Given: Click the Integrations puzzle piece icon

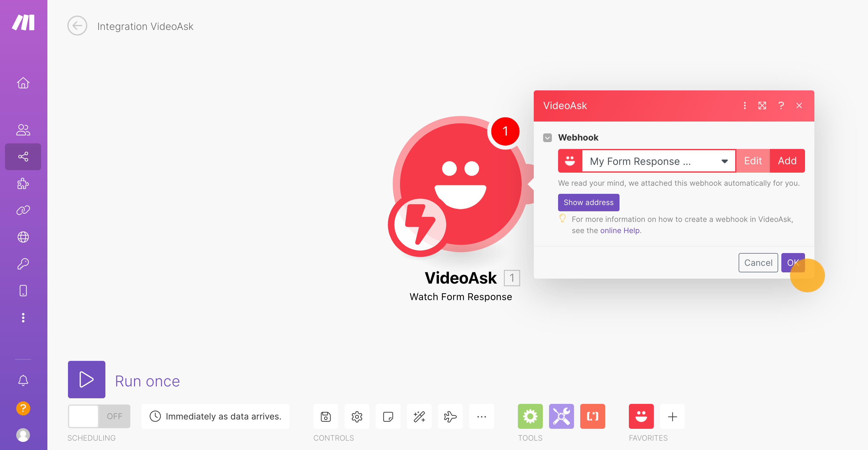Looking at the screenshot, I should click(23, 183).
